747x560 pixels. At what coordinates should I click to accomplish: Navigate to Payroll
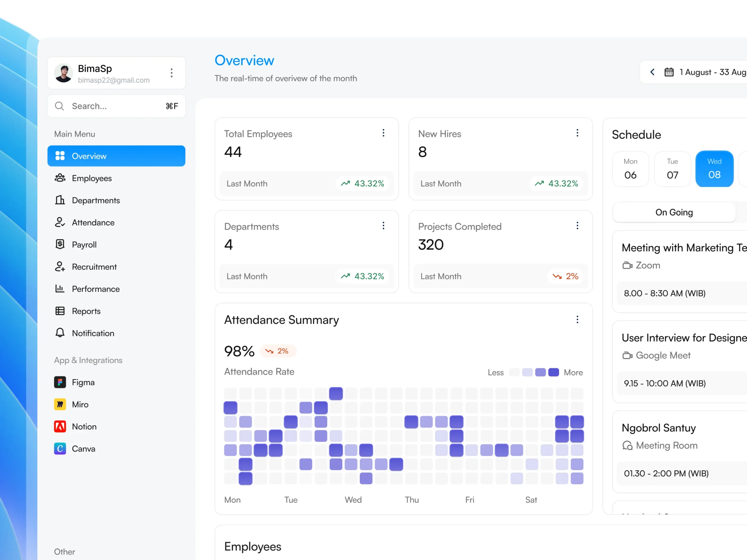click(x=116, y=245)
